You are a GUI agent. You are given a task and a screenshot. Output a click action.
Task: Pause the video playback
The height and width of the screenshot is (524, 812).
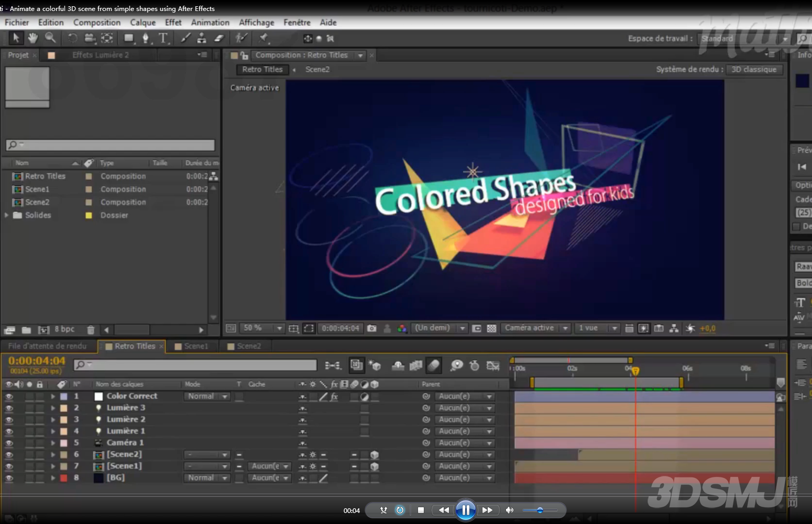tap(465, 510)
